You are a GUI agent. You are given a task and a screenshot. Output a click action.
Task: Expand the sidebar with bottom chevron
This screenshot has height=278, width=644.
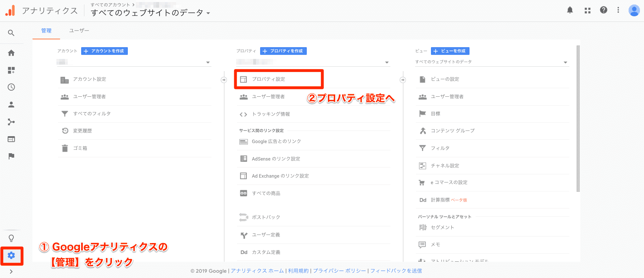click(x=11, y=271)
